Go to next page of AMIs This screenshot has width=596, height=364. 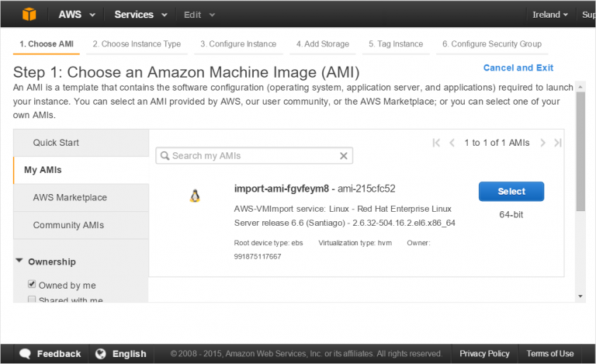click(x=542, y=143)
